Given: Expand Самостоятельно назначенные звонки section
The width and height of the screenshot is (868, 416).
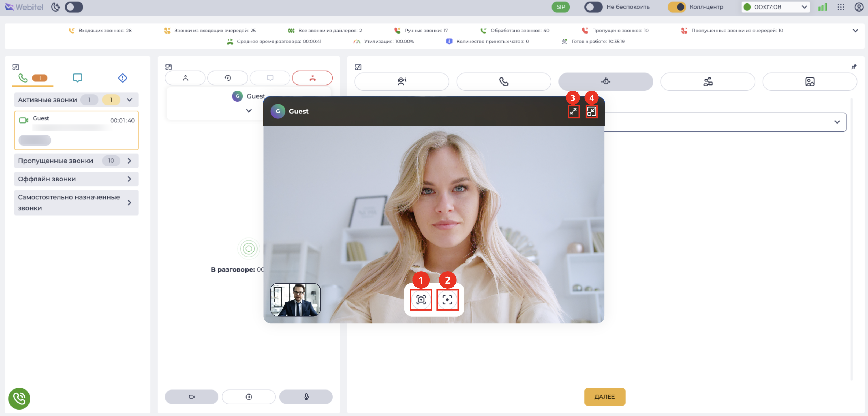Looking at the screenshot, I should click(x=129, y=202).
